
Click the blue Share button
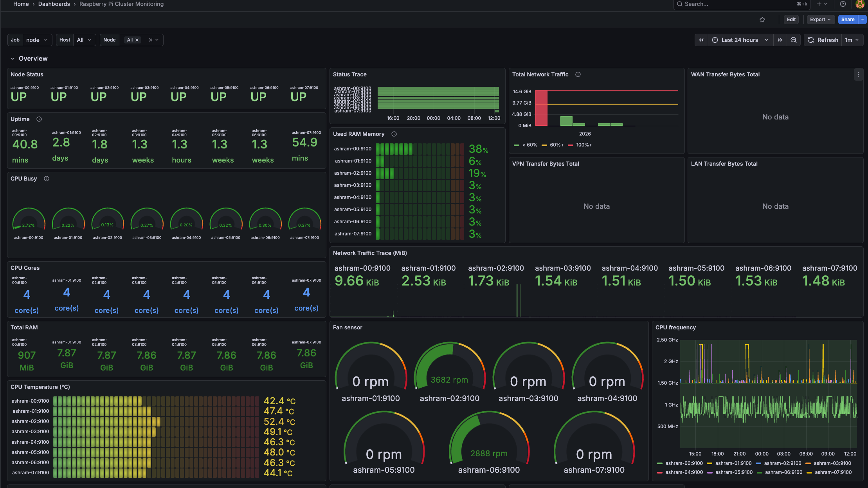(848, 20)
